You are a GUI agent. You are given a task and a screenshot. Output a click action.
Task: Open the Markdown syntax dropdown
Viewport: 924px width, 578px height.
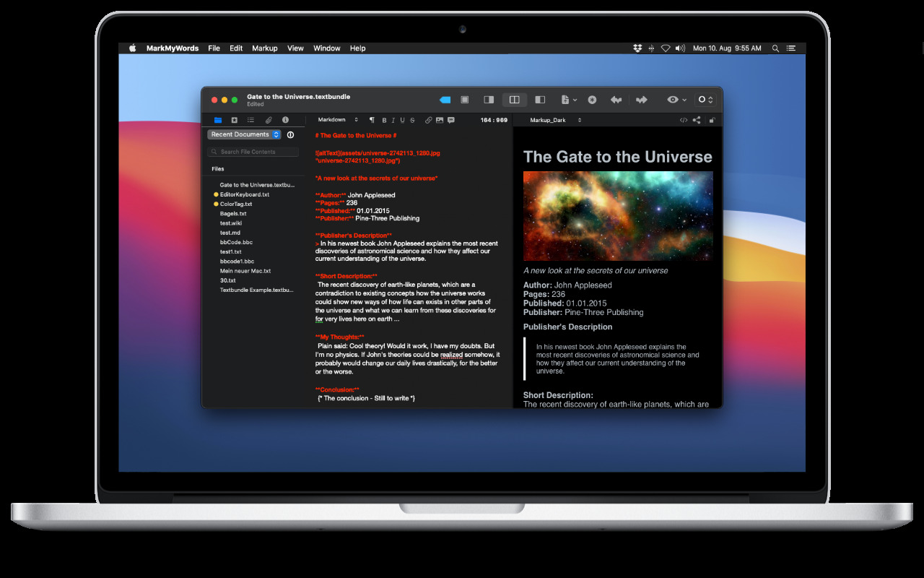tap(337, 120)
